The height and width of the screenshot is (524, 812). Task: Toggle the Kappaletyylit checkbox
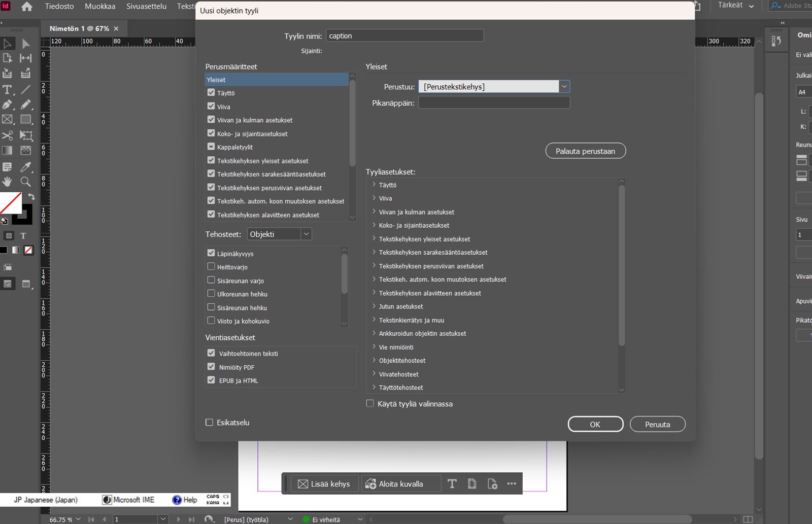211,147
